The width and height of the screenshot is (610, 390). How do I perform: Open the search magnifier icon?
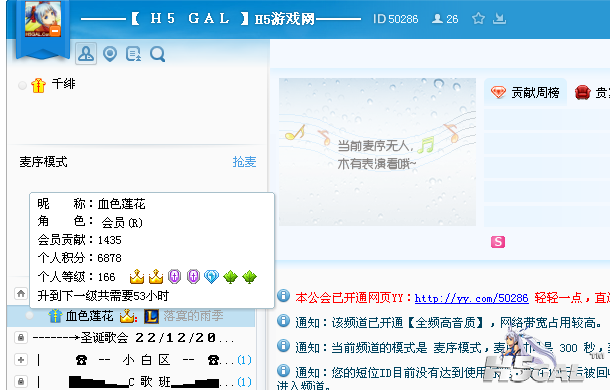158,54
